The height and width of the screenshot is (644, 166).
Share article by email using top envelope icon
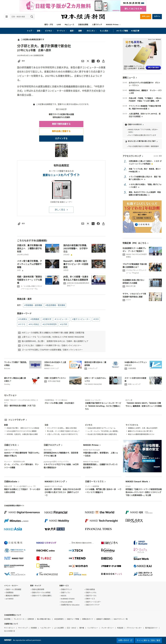[x=83, y=61]
